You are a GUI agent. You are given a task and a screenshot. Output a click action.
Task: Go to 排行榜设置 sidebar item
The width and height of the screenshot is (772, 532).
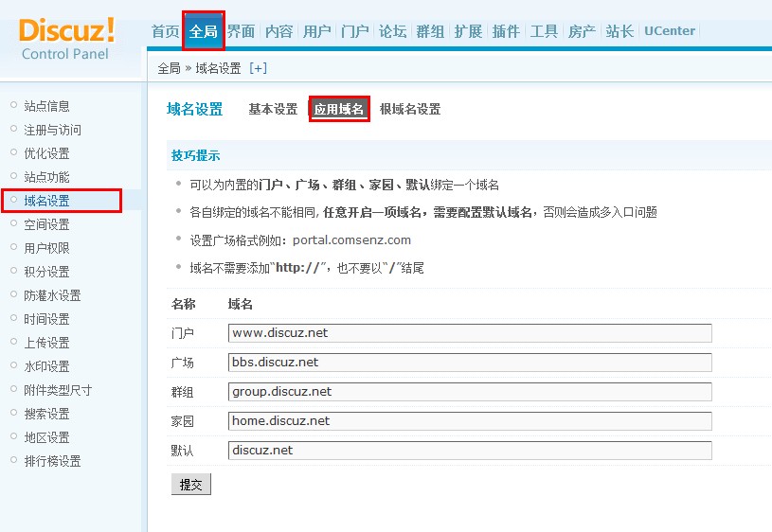click(x=52, y=461)
